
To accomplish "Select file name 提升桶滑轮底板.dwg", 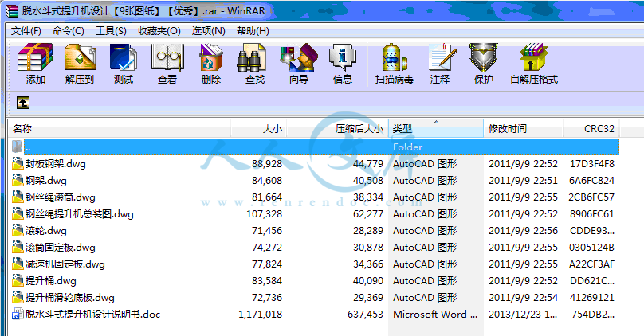I will click(x=70, y=298).
